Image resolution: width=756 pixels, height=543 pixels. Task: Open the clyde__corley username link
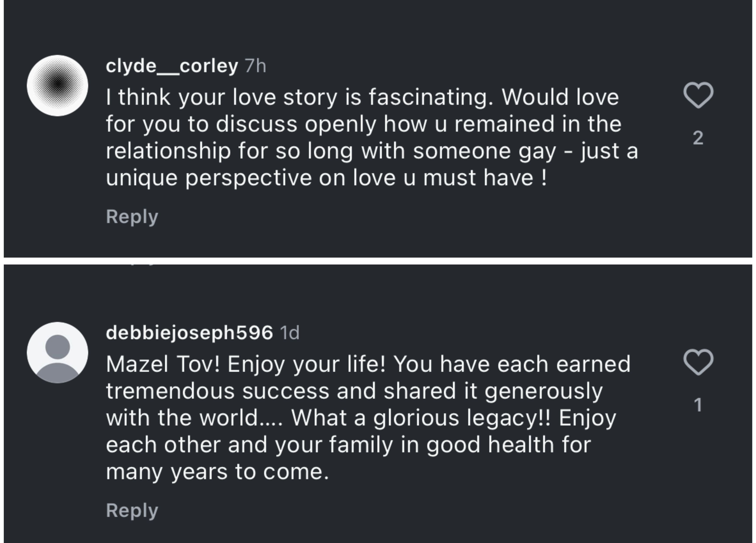pyautogui.click(x=172, y=66)
